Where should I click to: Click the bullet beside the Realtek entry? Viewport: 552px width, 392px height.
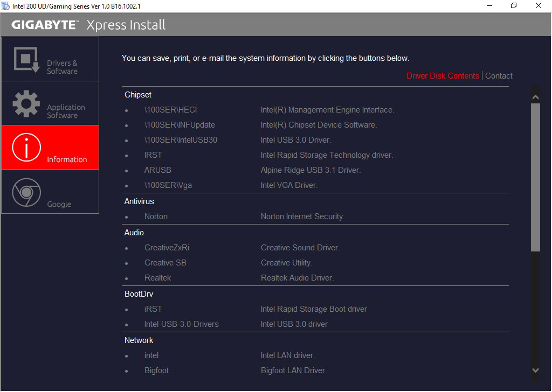coord(128,278)
